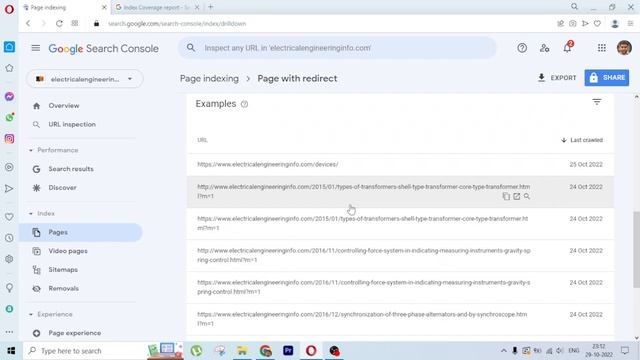Open the Windows notification center
This screenshot has height=360, width=640.
tap(625, 351)
